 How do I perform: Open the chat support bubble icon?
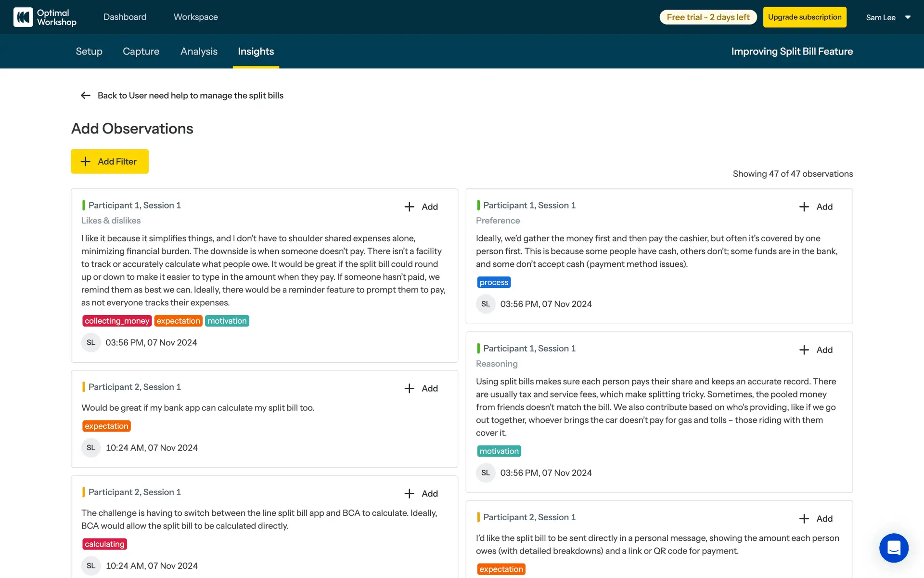pyautogui.click(x=894, y=548)
